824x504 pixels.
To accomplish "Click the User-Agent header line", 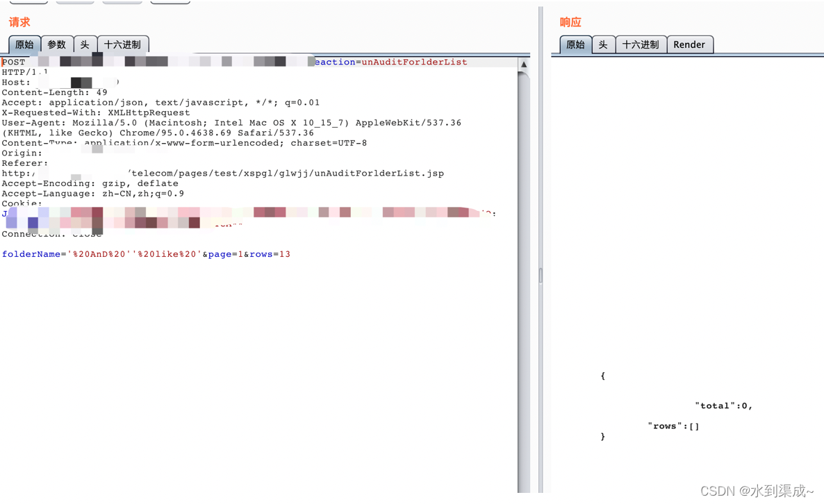I will point(231,128).
